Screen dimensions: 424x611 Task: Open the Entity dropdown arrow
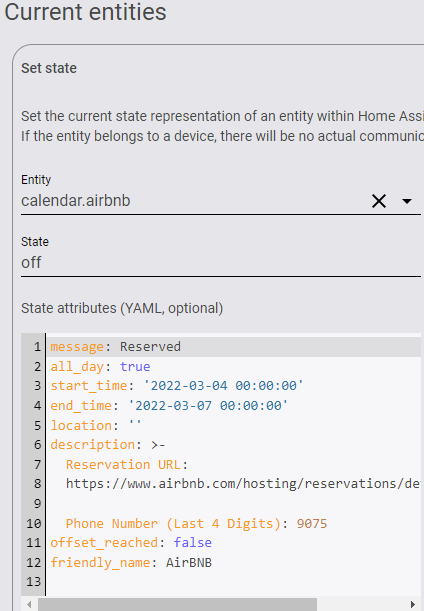[x=407, y=201]
